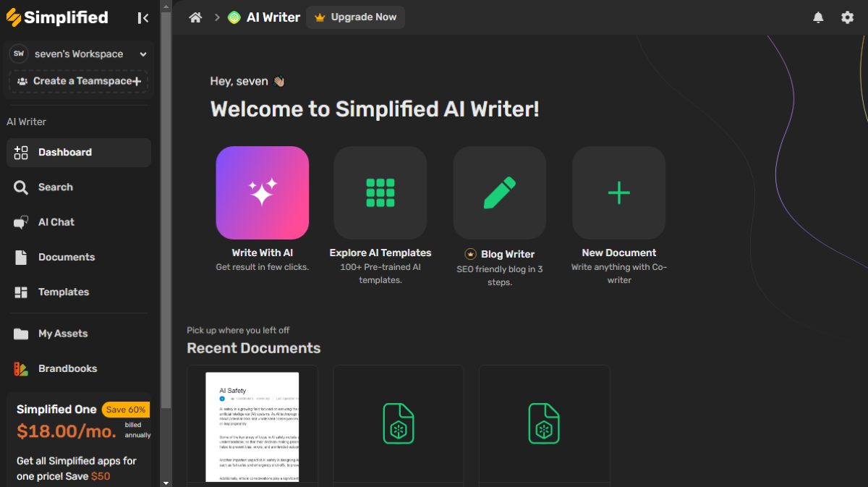The height and width of the screenshot is (487, 868).
Task: Open Search in the sidebar
Action: (79, 187)
